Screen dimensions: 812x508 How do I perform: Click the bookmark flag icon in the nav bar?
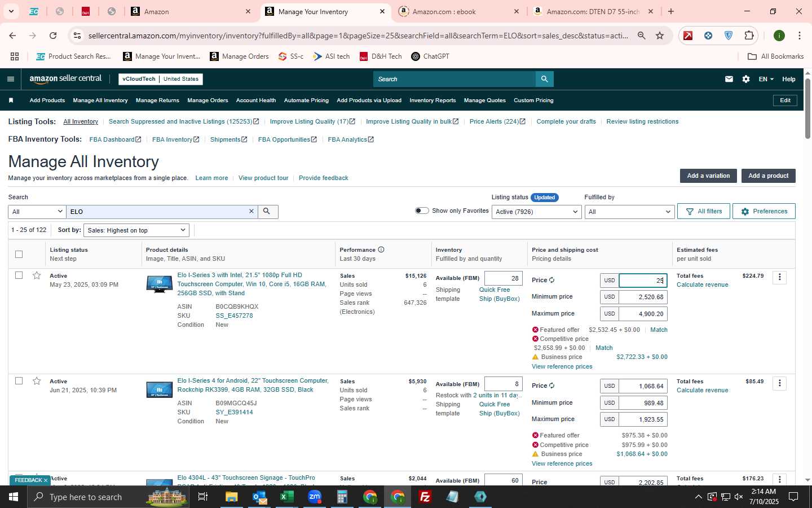pyautogui.click(x=11, y=100)
